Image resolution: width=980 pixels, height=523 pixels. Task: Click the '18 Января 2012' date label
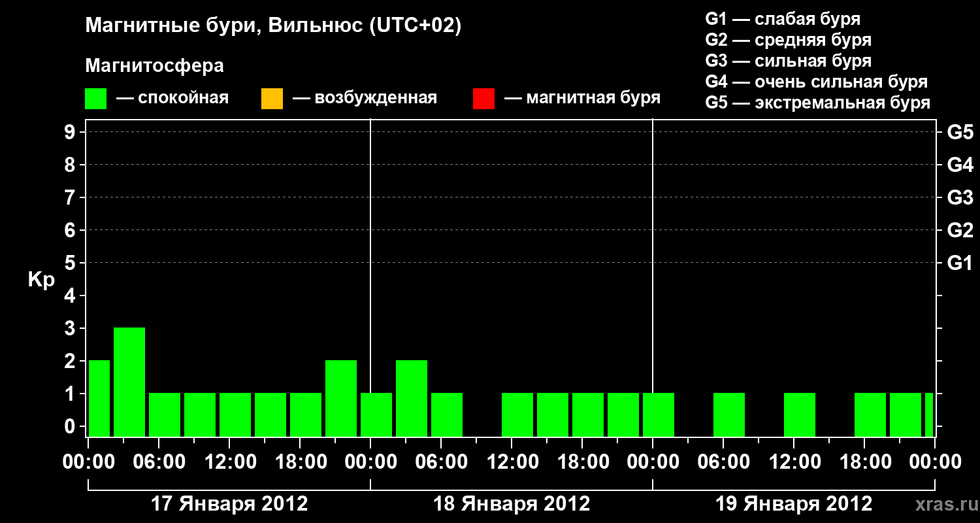tap(512, 504)
